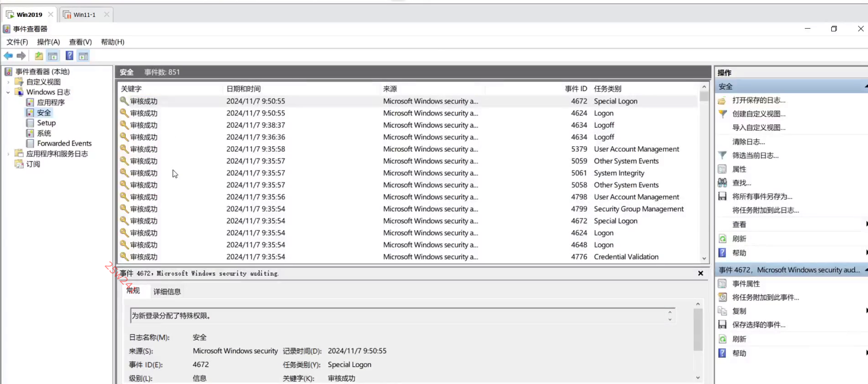Select the 系统 log in tree
Image resolution: width=868 pixels, height=384 pixels.
click(44, 133)
